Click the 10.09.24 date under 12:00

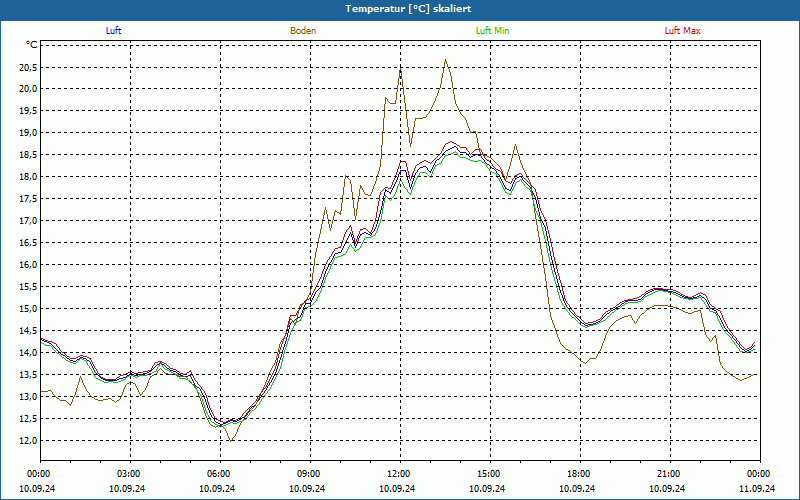[x=397, y=488]
